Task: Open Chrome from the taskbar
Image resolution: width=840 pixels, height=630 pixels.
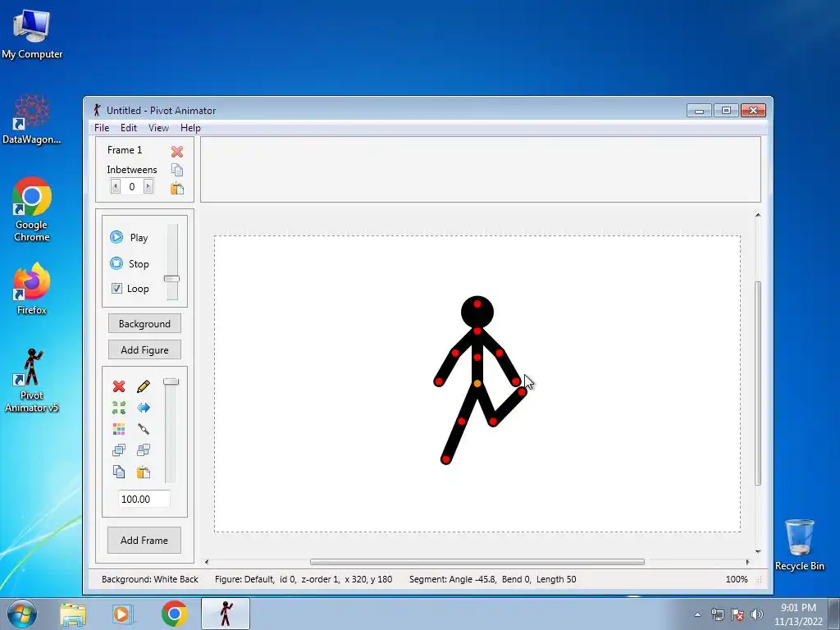Action: pos(174,614)
